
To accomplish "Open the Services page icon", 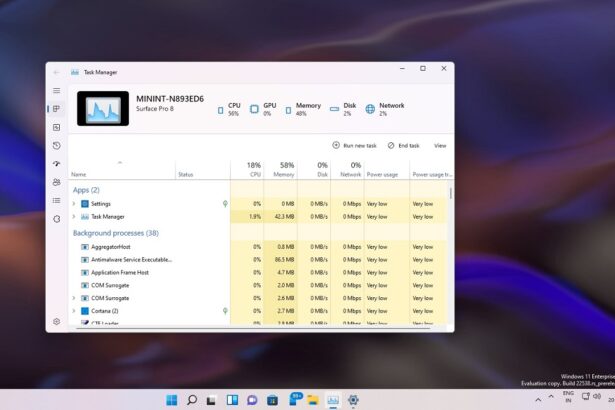I will (57, 218).
